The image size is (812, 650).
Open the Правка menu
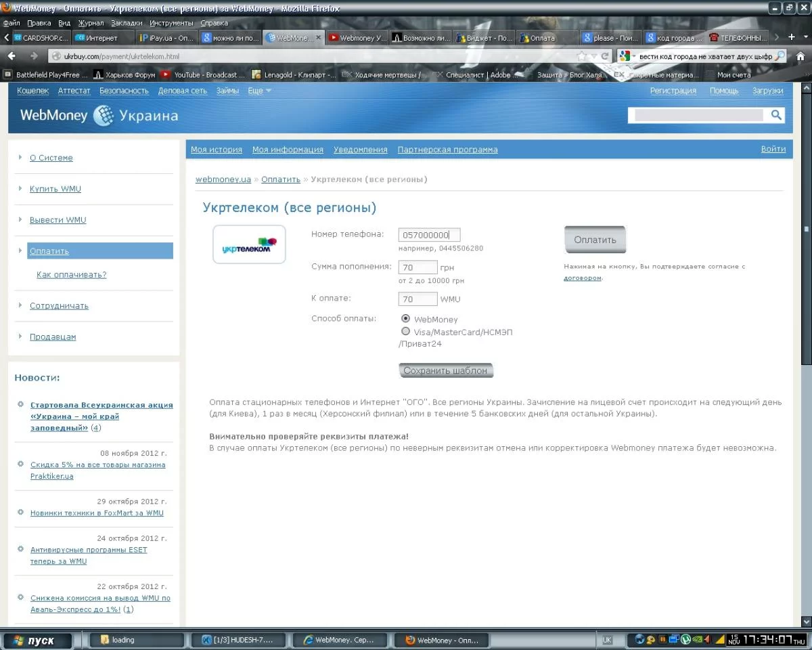39,23
